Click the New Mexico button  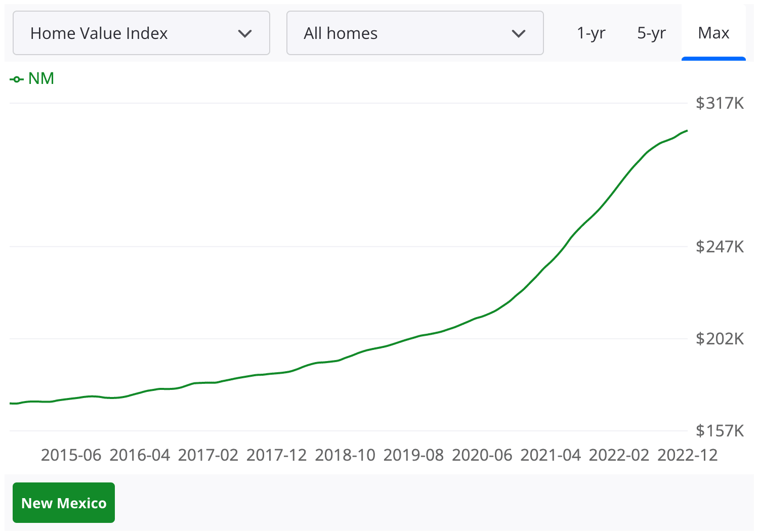click(64, 503)
